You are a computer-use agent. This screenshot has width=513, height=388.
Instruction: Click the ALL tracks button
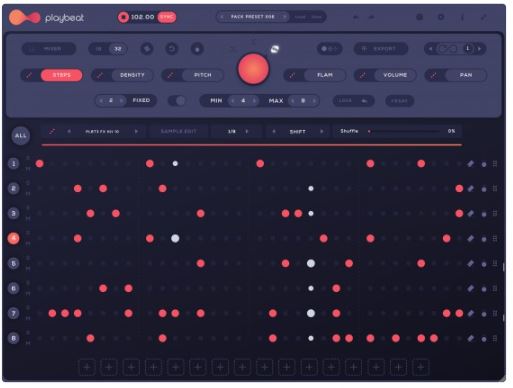click(x=21, y=136)
